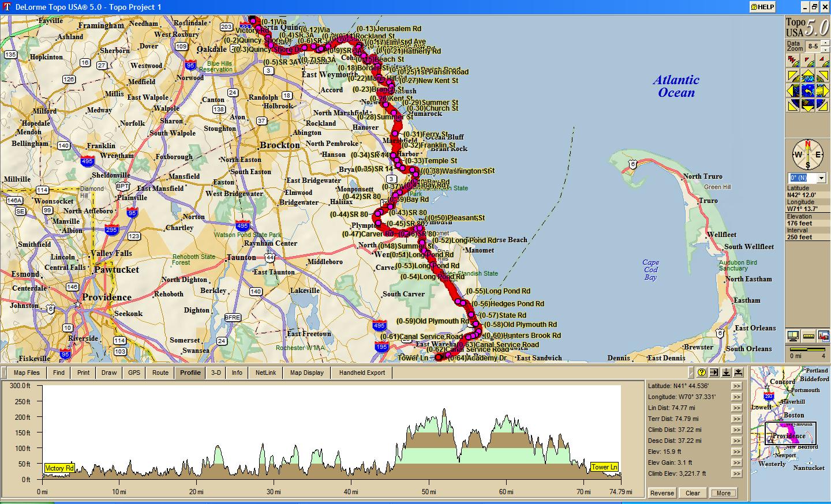
Task: Switch to the Find tab
Action: [x=59, y=373]
